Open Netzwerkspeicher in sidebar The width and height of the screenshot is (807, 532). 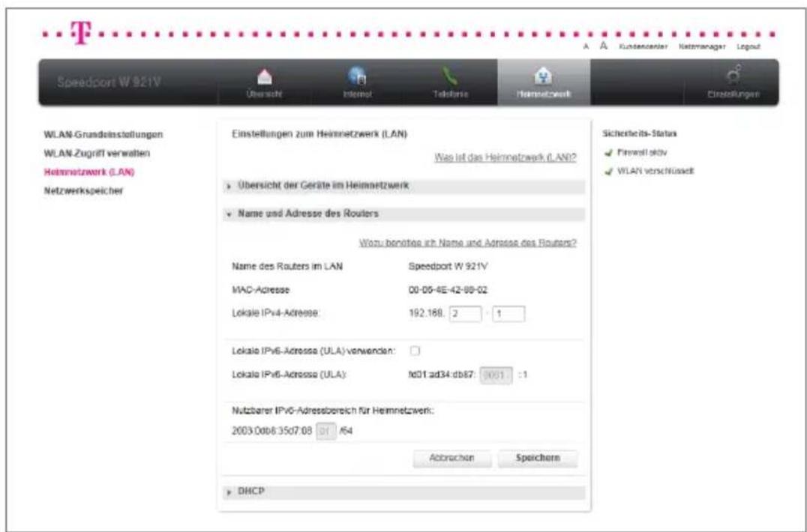point(83,191)
